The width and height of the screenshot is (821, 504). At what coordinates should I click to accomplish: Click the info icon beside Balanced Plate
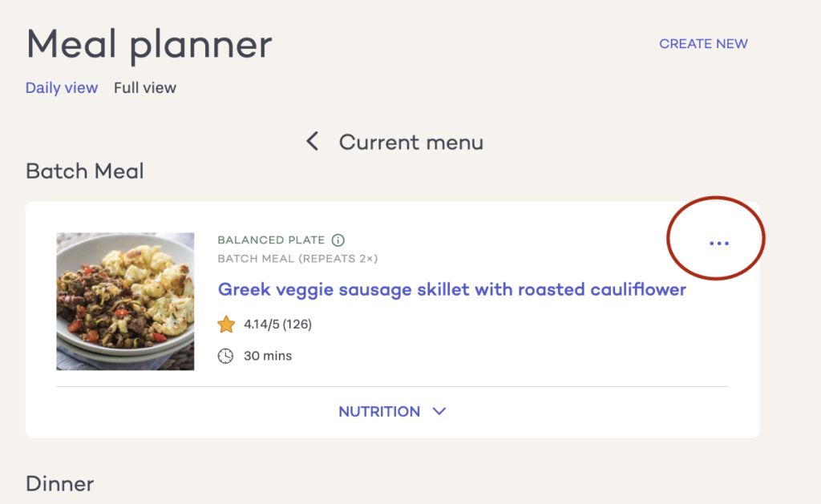coord(338,240)
